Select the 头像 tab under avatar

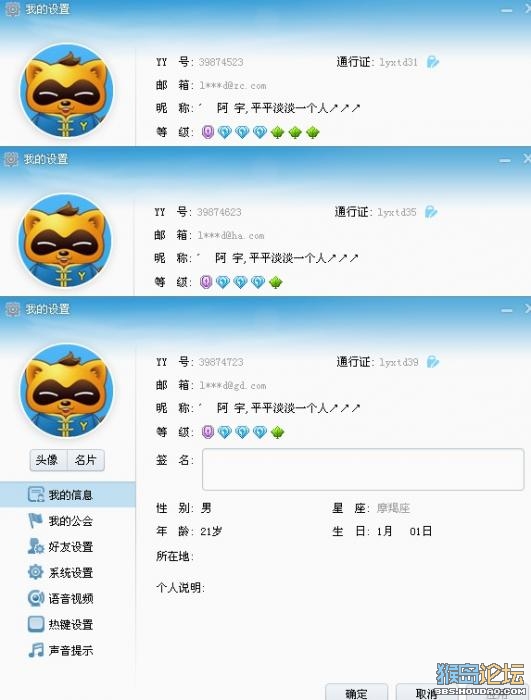point(48,460)
